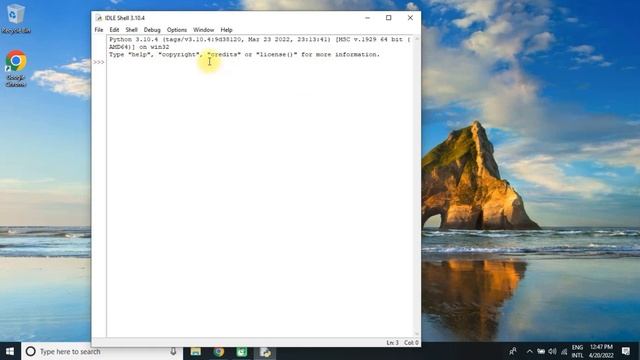Click the IDLE Shell title bar icon

coord(98,18)
